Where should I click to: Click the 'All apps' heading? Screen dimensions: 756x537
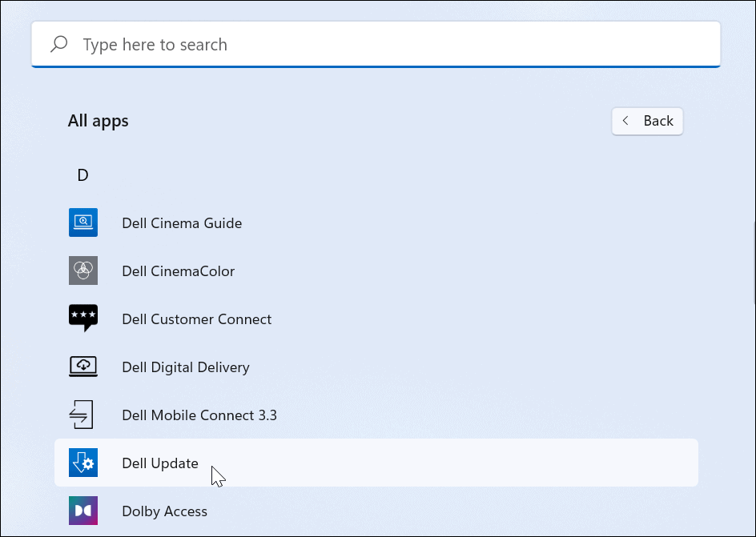tap(99, 121)
